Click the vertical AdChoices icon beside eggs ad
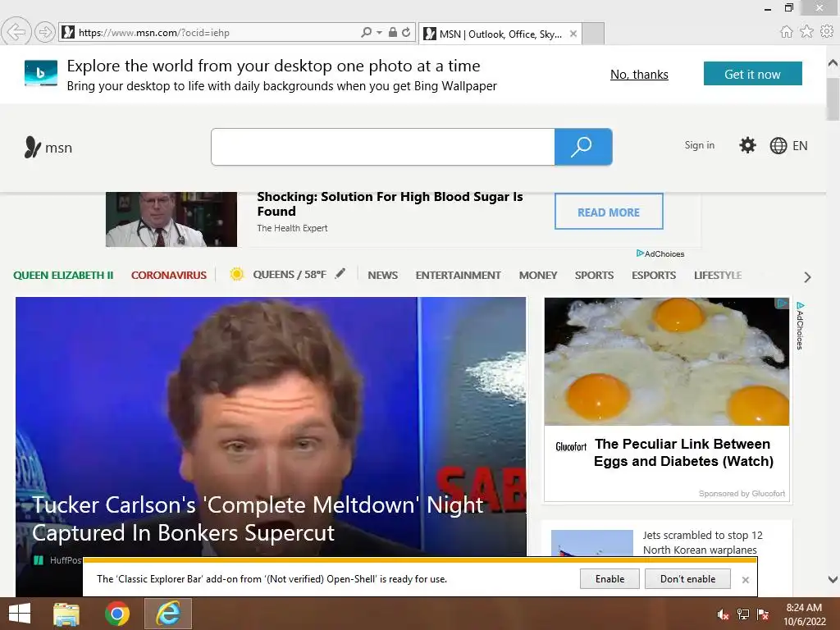 pyautogui.click(x=800, y=326)
